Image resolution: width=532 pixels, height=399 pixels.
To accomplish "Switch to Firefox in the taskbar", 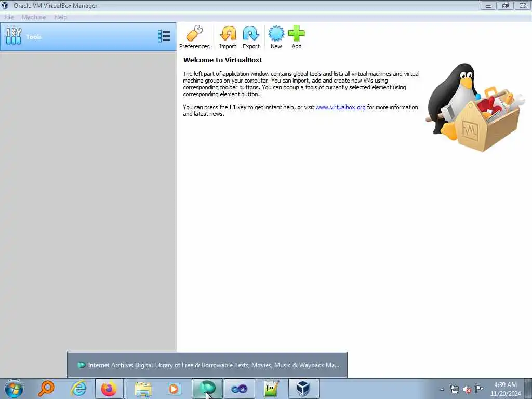I will click(109, 389).
